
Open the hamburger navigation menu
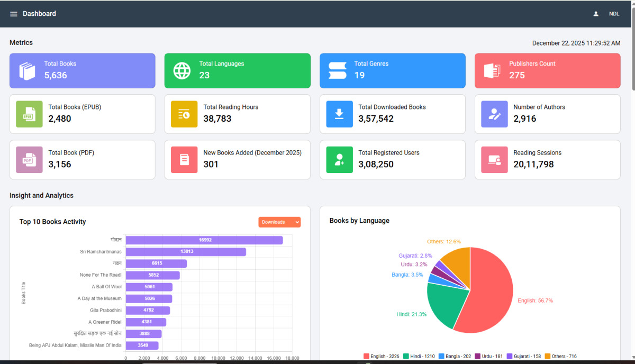(x=14, y=14)
